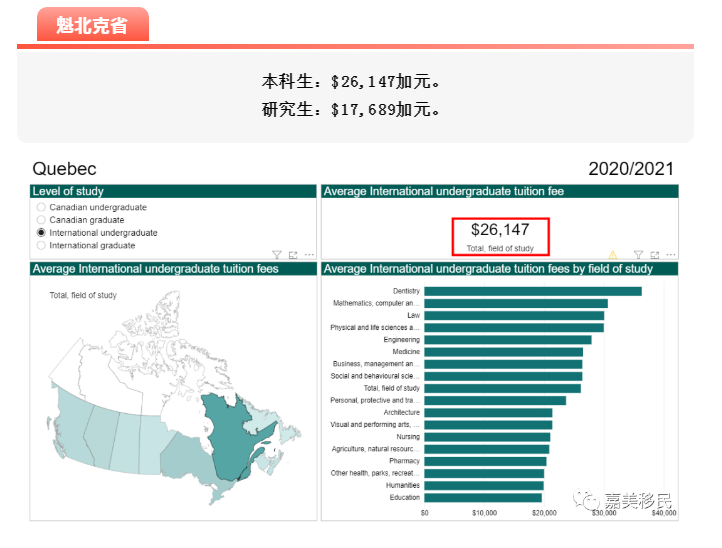
Task: Select the Pharmacy bar in the chart
Action: click(x=485, y=461)
